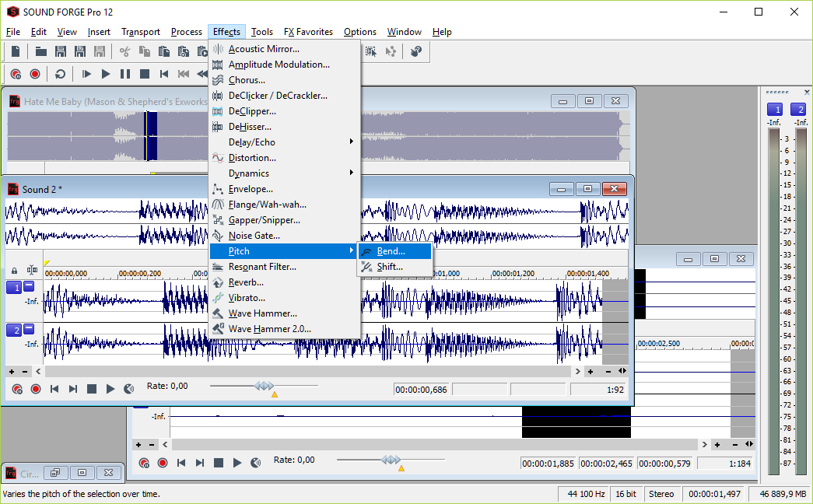Click the Play button in Sound 2 window transport
This screenshot has height=504, width=813.
110,389
